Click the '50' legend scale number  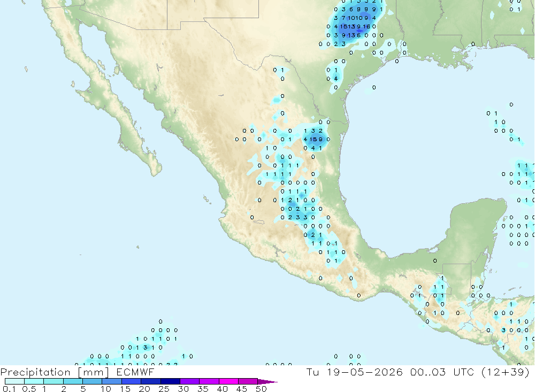(x=261, y=389)
